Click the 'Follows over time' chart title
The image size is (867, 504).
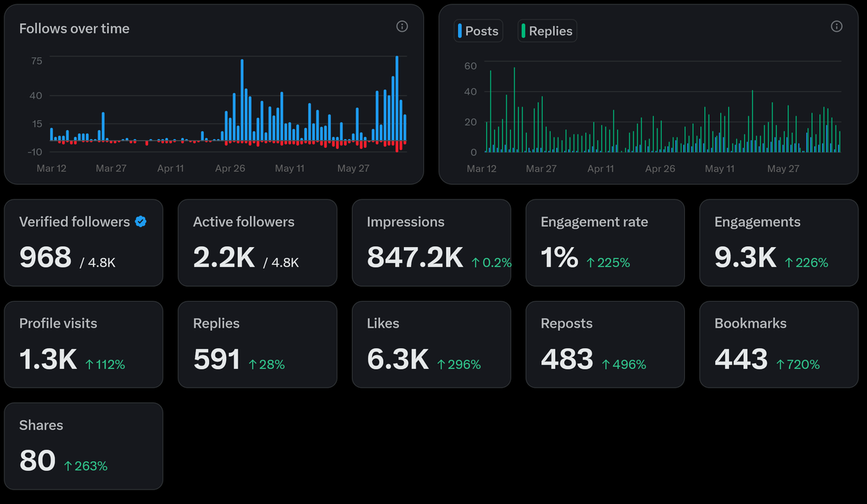click(74, 29)
